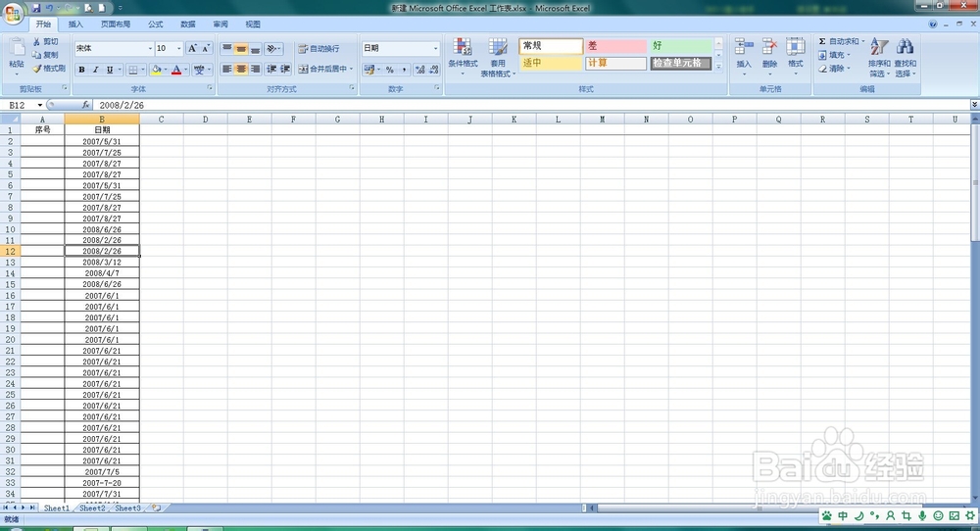Toggle underline formatting
Viewport: 980px width, 531px height.
pos(110,70)
